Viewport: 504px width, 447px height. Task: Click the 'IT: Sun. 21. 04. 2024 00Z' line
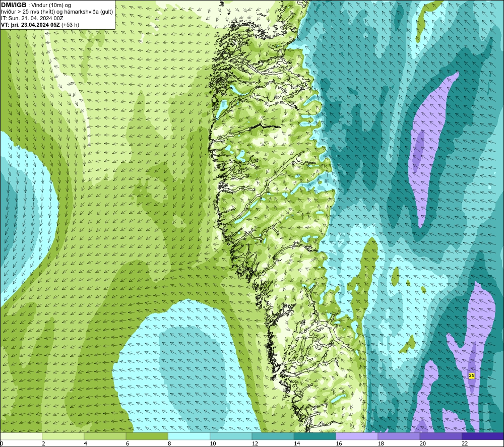click(32, 18)
